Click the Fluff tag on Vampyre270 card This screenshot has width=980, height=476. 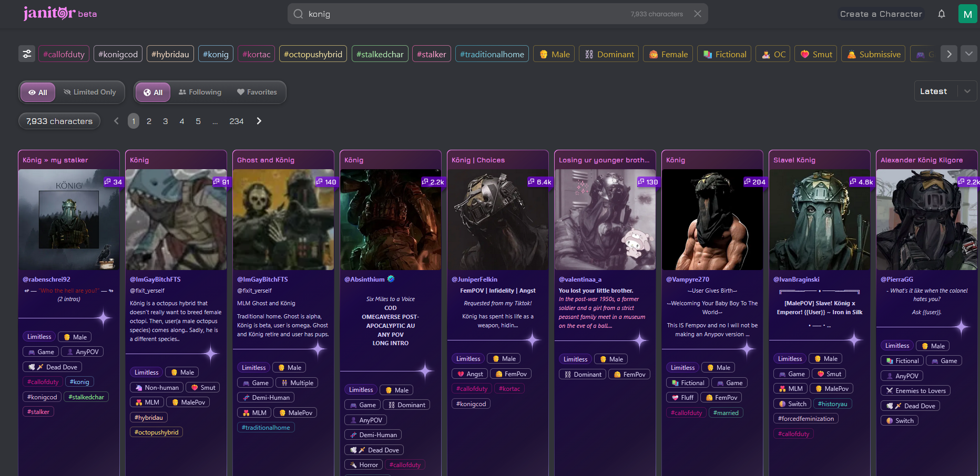coord(682,398)
